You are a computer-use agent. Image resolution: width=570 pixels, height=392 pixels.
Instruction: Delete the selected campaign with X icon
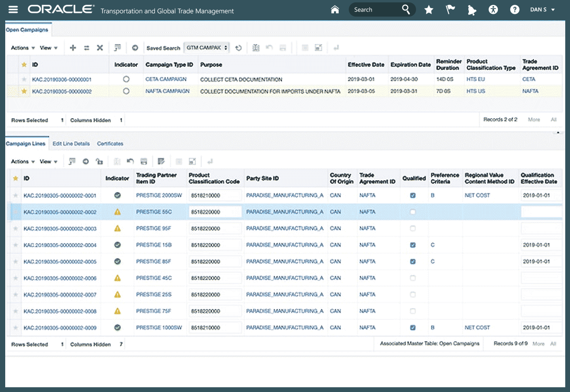pyautogui.click(x=100, y=48)
